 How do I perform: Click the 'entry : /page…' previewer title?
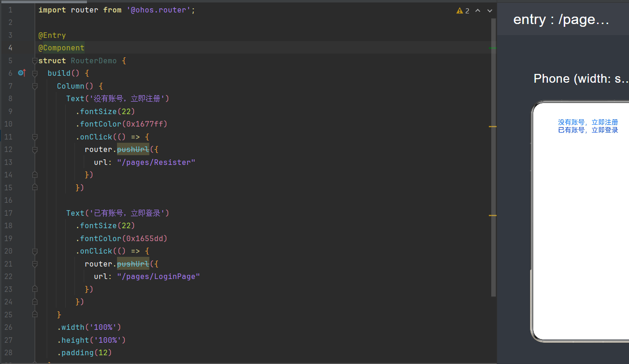(561, 19)
